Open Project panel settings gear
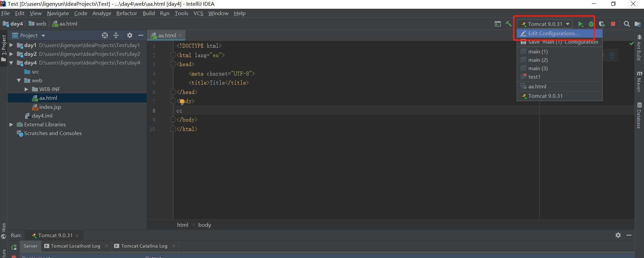This screenshot has width=644, height=258. pyautogui.click(x=130, y=35)
